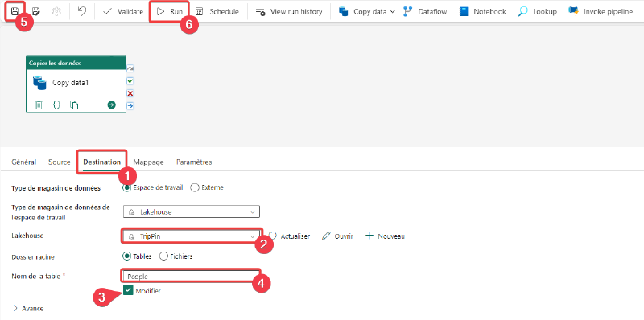The height and width of the screenshot is (320, 644).
Task: Validate the pipeline
Action: [x=123, y=11]
